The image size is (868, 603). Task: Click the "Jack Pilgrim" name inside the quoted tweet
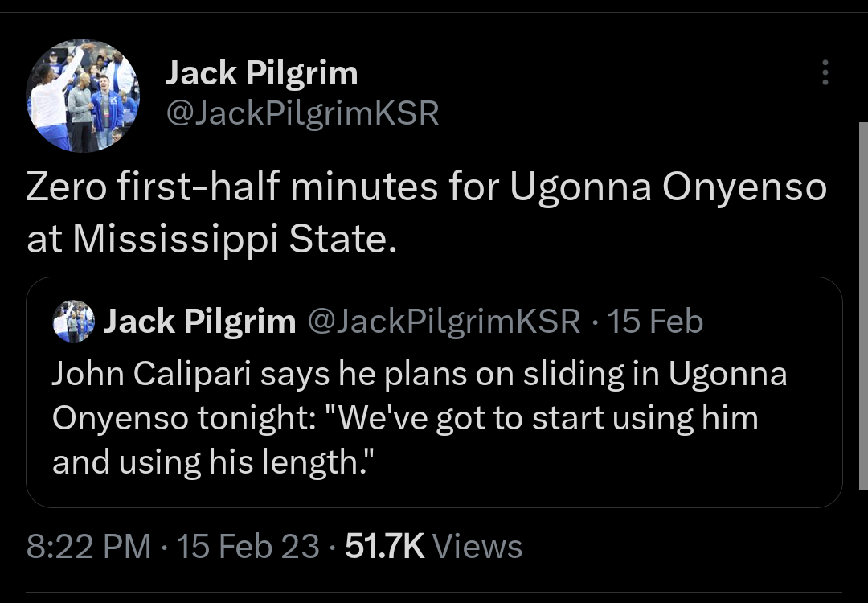click(x=199, y=322)
